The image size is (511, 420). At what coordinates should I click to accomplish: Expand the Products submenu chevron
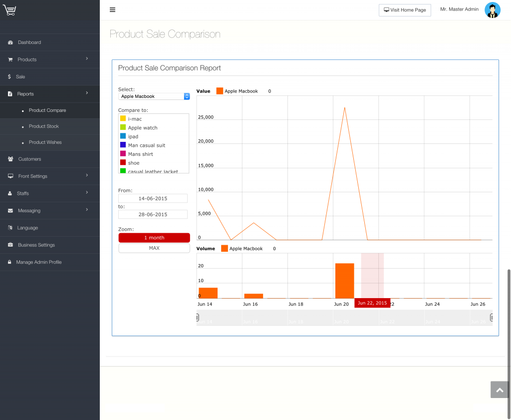pos(87,59)
